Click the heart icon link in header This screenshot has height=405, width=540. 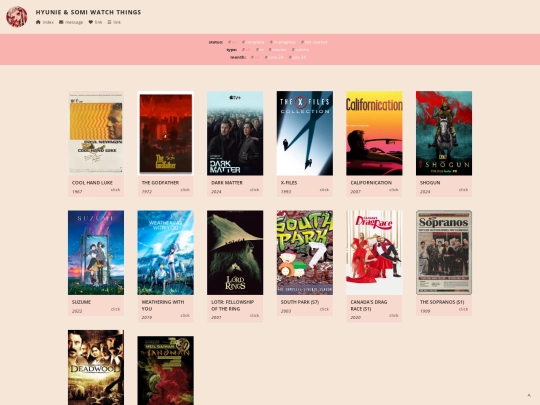coord(95,22)
